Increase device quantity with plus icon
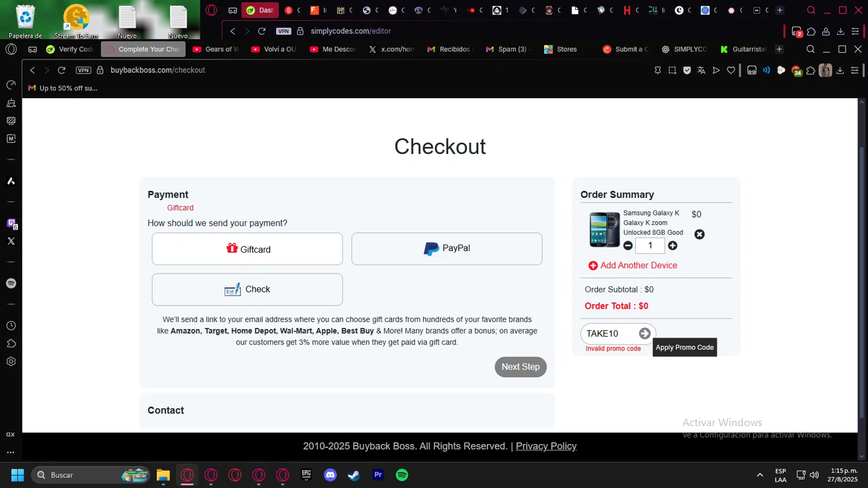This screenshot has height=488, width=868. [x=672, y=246]
